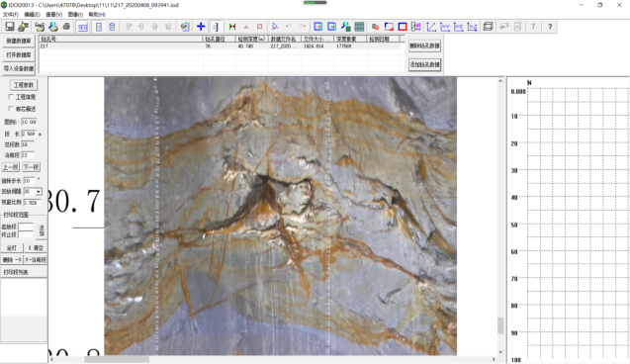Click the green-red measure span icon

pyautogui.click(x=232, y=27)
